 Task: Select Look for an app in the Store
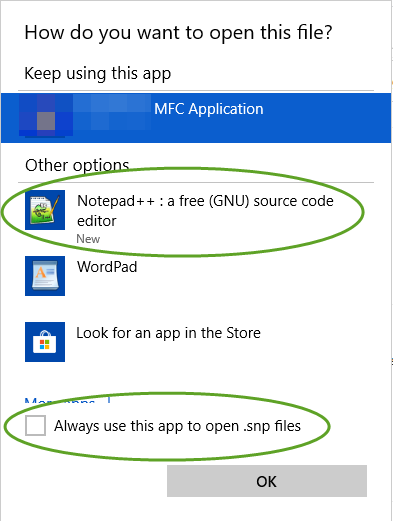pos(168,333)
